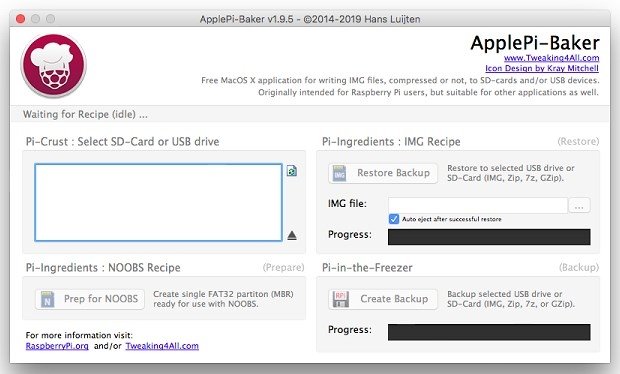The width and height of the screenshot is (620, 374).
Task: Open the www.Tweaking4All.com header link
Action: point(551,58)
